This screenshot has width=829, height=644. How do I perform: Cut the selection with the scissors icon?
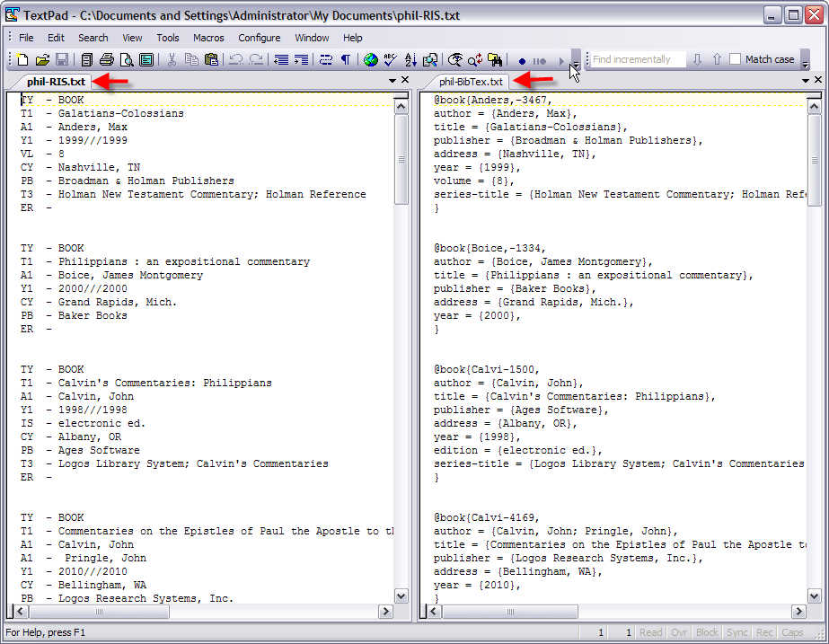(x=172, y=60)
